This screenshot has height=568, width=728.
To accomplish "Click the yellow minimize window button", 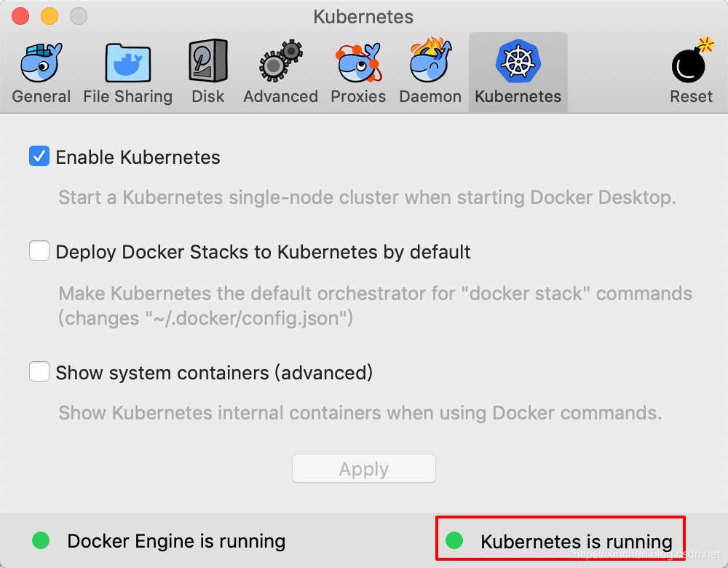I will (x=50, y=16).
